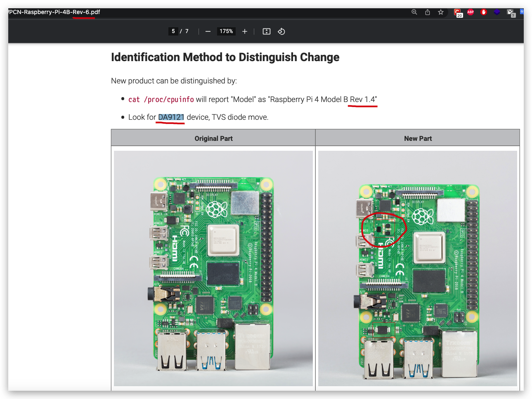The image size is (532, 399).
Task: Zoom in with the plus button
Action: coord(245,31)
